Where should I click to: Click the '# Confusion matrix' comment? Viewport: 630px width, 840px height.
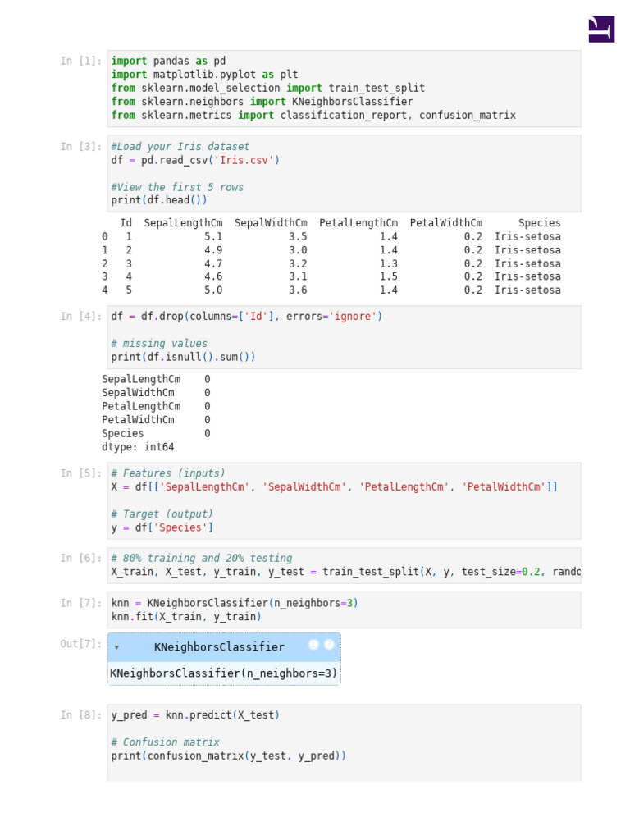coord(165,742)
